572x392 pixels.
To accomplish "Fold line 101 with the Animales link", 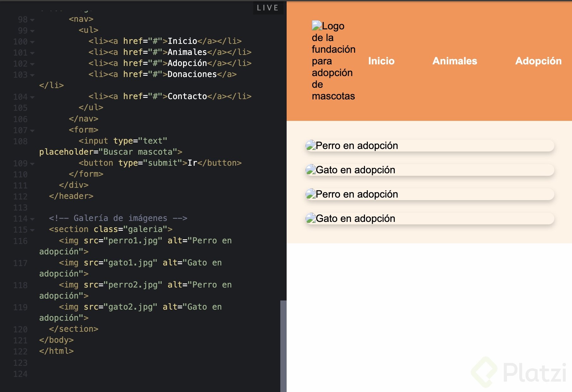I will coord(32,53).
